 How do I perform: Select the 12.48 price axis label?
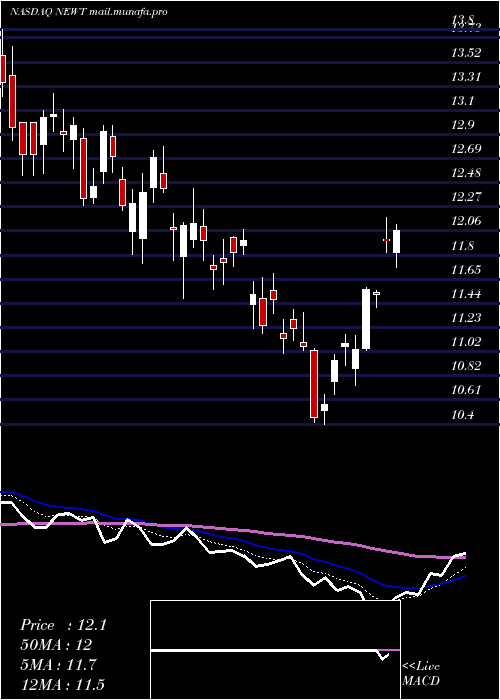click(x=466, y=173)
